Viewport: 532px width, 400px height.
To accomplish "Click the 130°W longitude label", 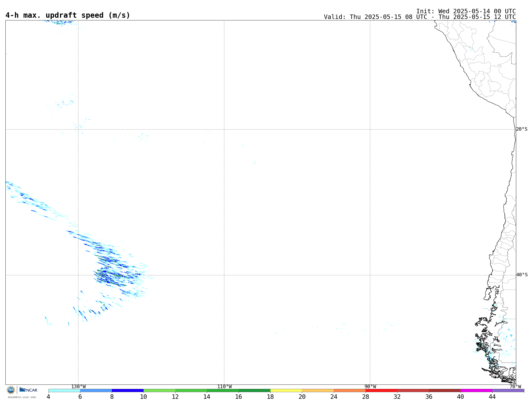I will coord(79,386).
